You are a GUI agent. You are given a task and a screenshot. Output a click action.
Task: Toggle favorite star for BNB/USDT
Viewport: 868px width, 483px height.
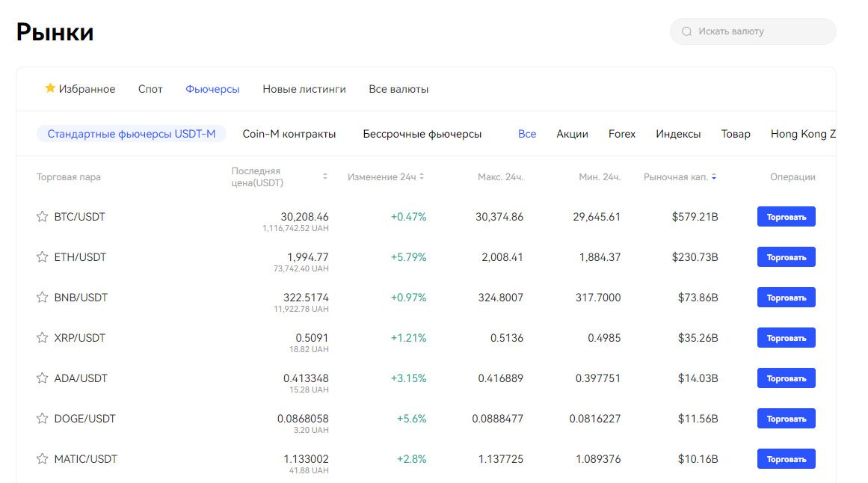point(43,298)
